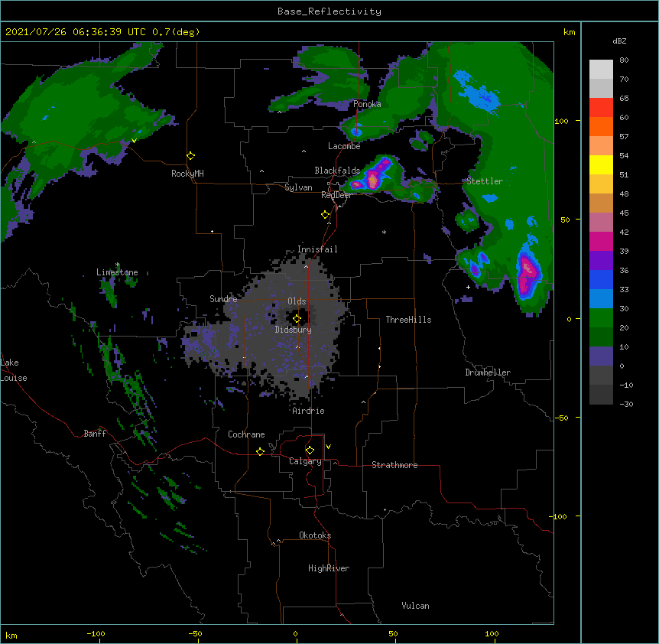The image size is (659, 644).
Task: Pick the light gray 80 dBZ legend swatch
Action: (x=601, y=70)
